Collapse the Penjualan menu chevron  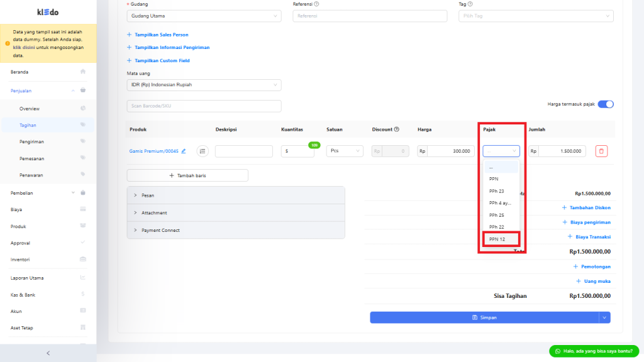[73, 90]
